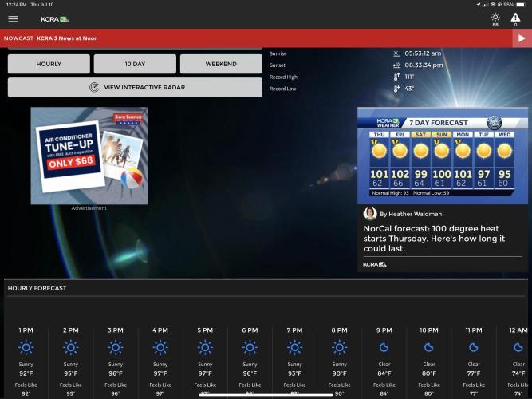
Task: Tap the Wi-Fi icon in status bar
Action: click(x=493, y=5)
